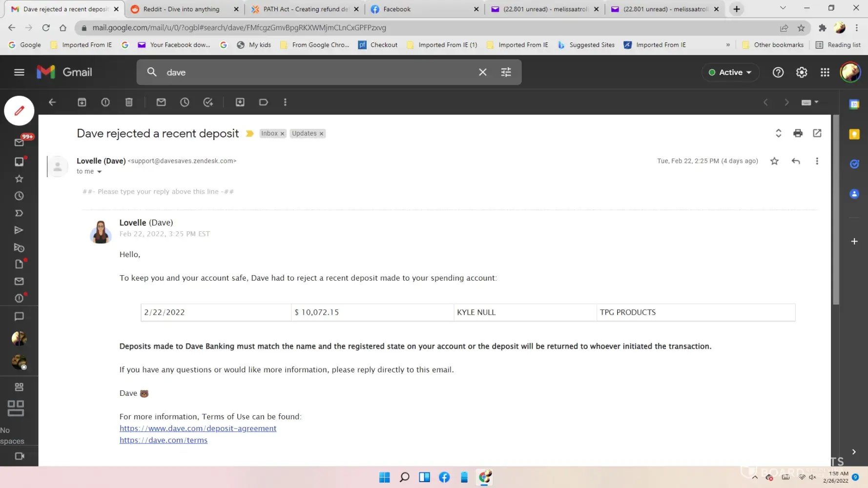This screenshot has width=868, height=488.
Task: Reply using the arrow icon
Action: (x=796, y=161)
